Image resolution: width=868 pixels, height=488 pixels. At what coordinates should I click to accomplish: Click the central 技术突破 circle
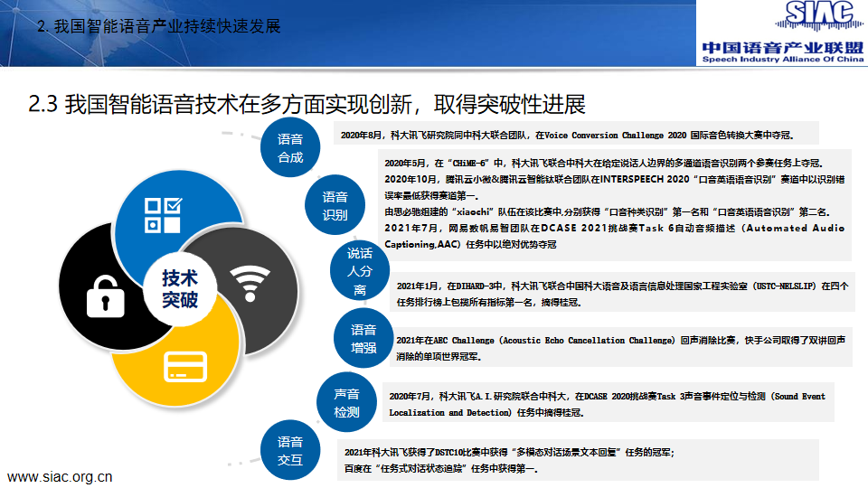coord(180,288)
